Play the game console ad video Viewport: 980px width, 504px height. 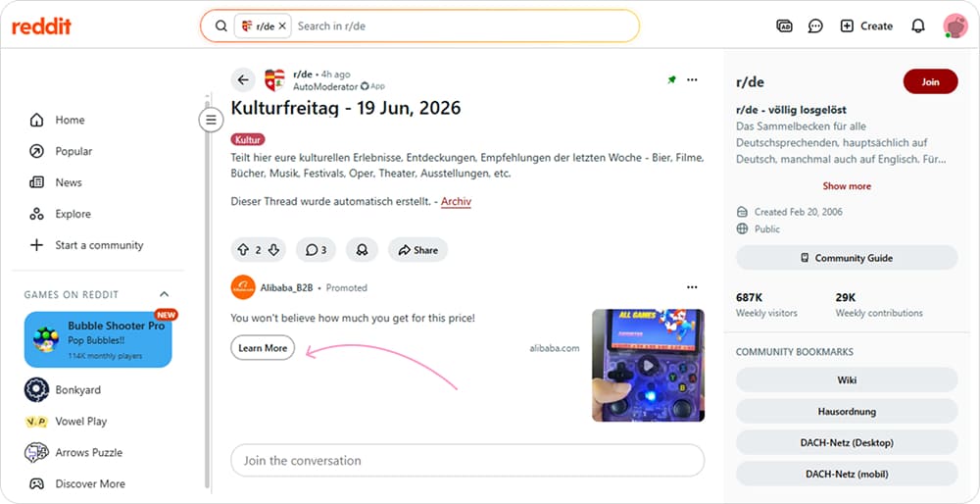click(x=649, y=365)
